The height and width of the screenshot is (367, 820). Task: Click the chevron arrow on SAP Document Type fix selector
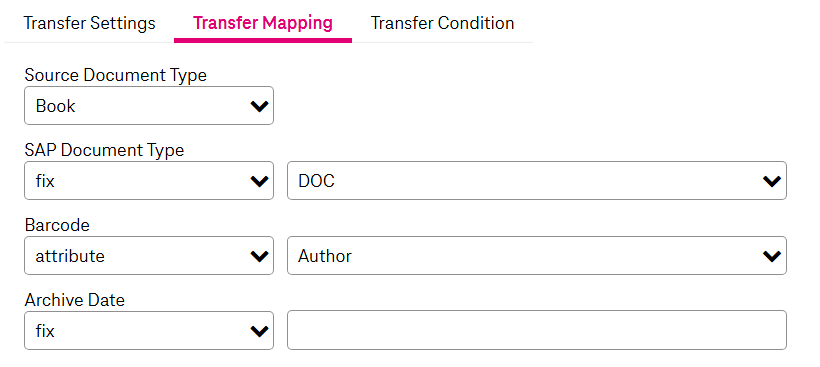259,181
